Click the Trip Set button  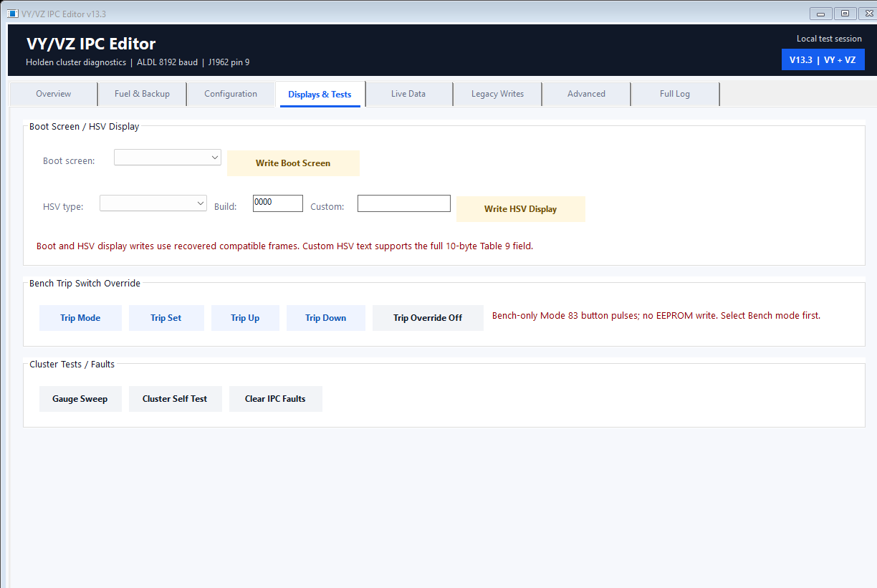[166, 318]
